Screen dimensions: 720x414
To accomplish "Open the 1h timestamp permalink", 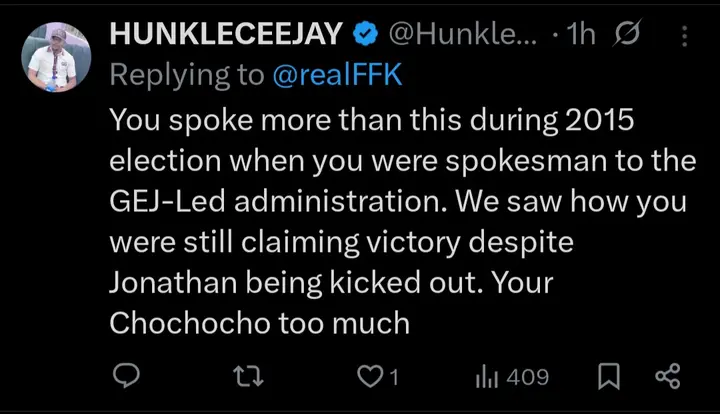I will pos(580,35).
